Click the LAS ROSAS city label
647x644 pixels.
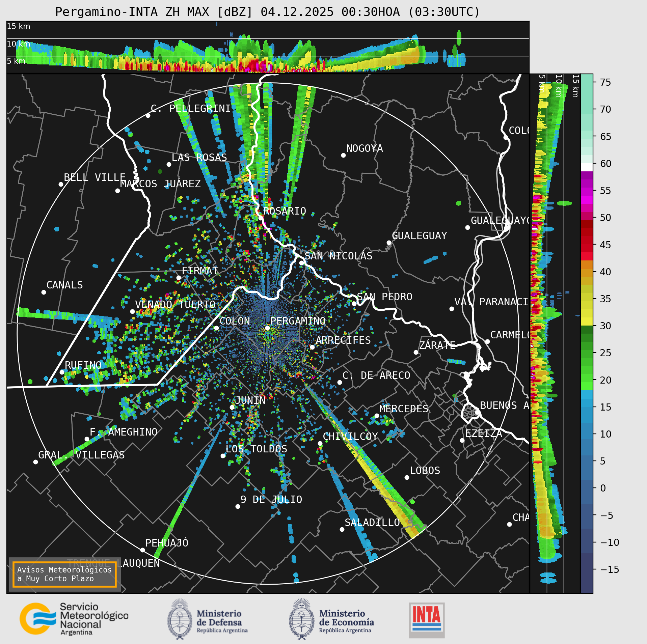(199, 158)
